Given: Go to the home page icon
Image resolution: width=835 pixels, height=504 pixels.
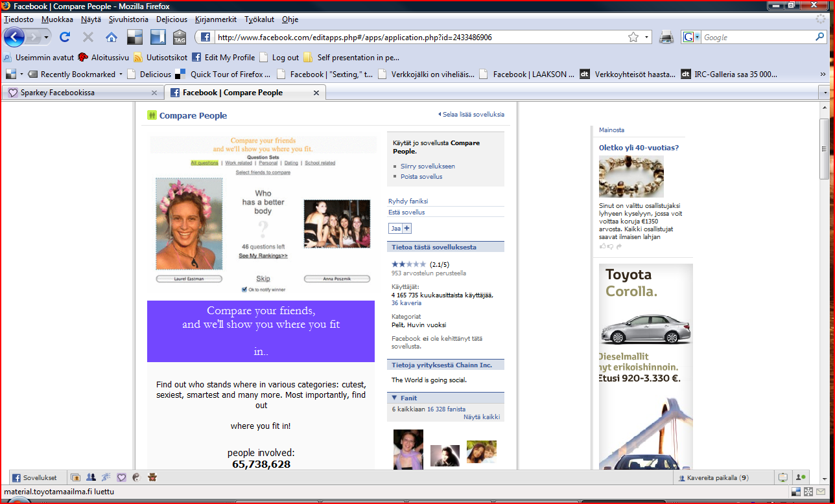Looking at the screenshot, I should pyautogui.click(x=112, y=38).
